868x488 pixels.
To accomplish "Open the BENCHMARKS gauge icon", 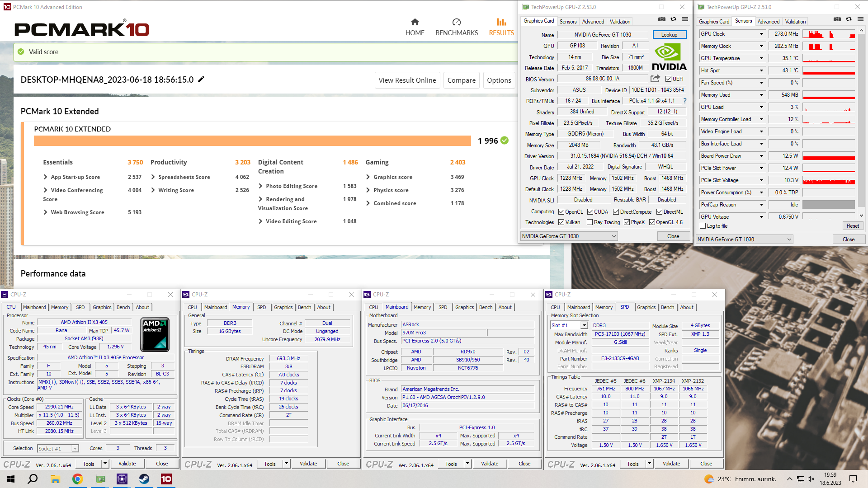I will click(x=457, y=22).
